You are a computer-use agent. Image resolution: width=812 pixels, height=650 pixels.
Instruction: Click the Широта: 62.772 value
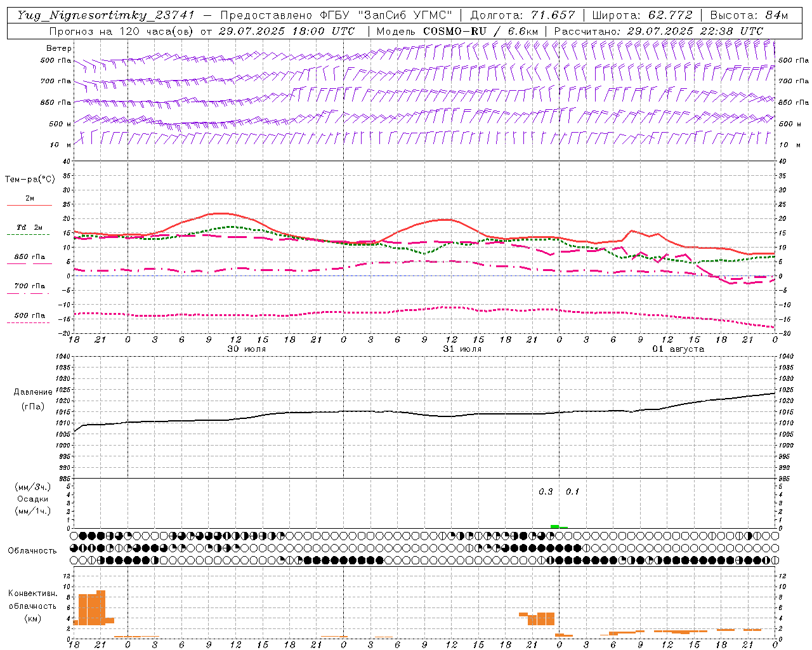click(x=642, y=15)
